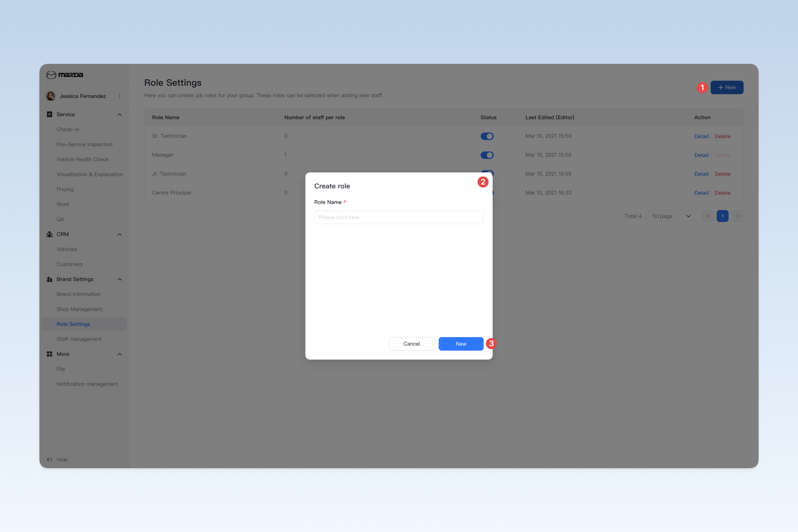Viewport: 798px width, 532px height.
Task: Click the Mazda logo in the sidebar
Action: coord(64,75)
